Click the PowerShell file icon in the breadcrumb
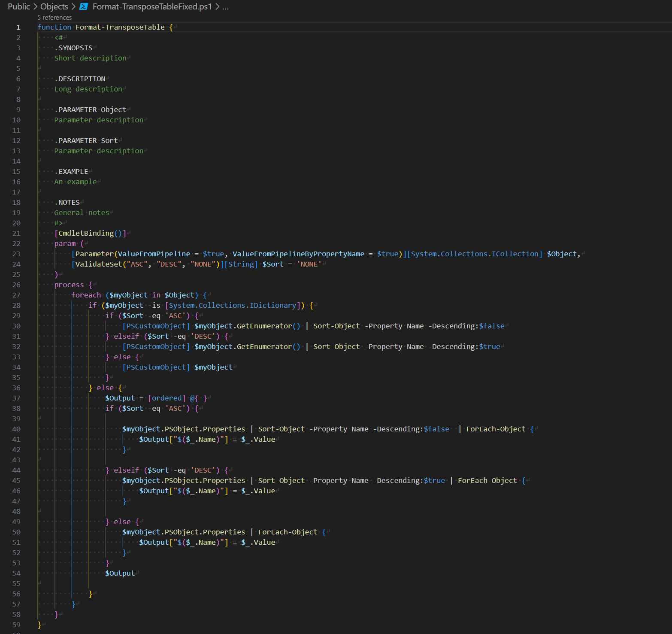 pyautogui.click(x=84, y=6)
